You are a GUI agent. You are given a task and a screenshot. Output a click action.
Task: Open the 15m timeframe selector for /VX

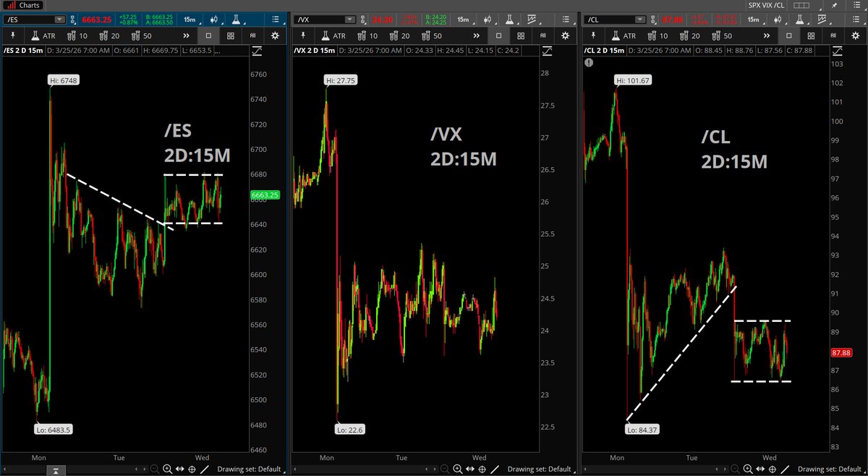click(464, 20)
